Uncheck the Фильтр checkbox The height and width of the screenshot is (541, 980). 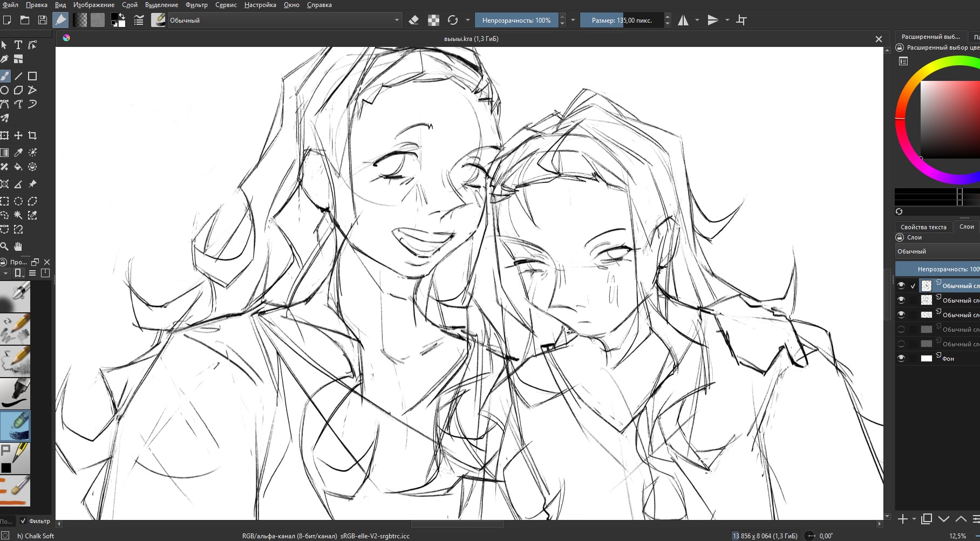pyautogui.click(x=23, y=521)
